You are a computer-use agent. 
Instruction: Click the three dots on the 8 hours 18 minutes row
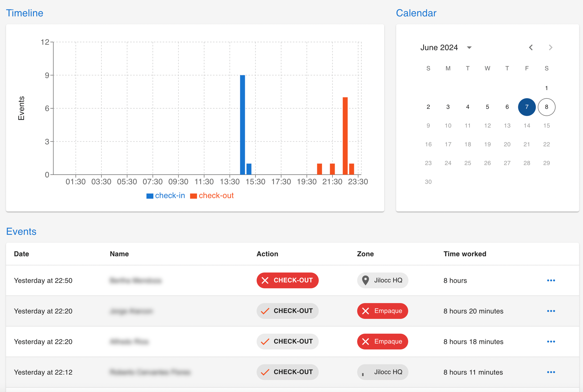pos(551,341)
